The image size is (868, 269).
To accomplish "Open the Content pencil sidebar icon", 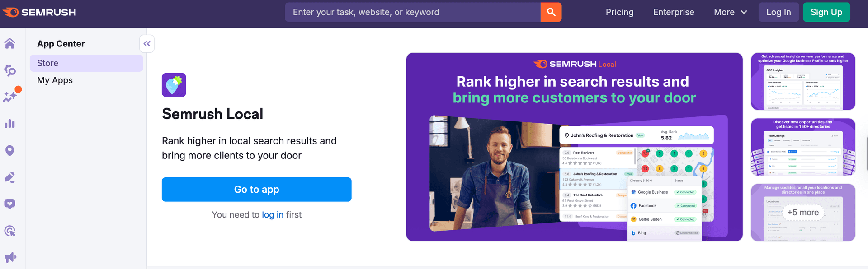I will (x=10, y=177).
